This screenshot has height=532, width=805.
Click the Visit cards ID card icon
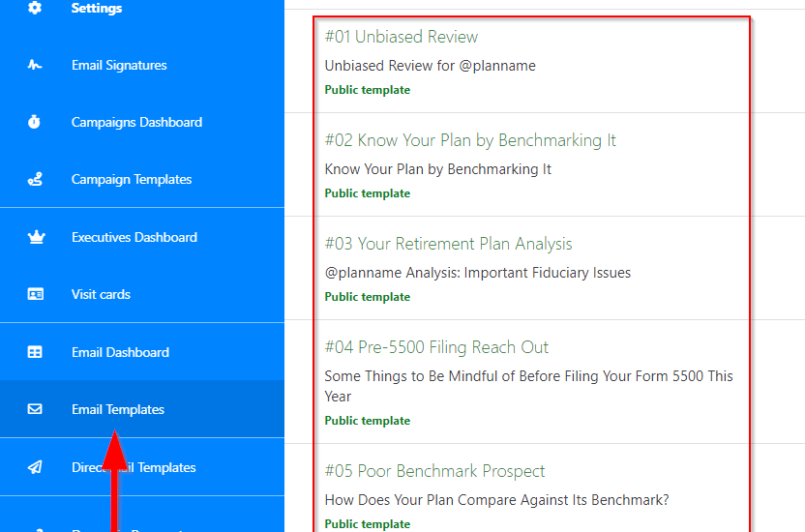(35, 295)
